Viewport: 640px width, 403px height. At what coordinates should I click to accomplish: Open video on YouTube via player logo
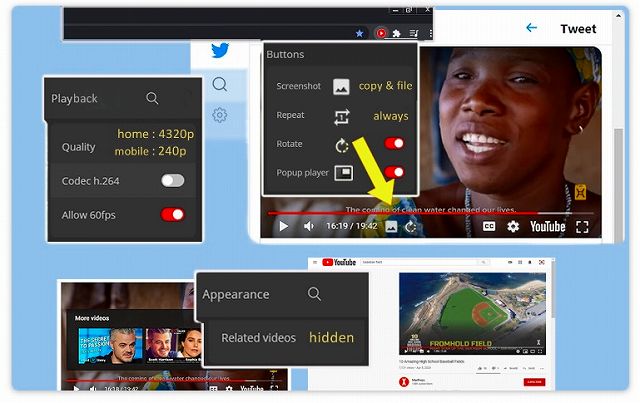coord(547,227)
